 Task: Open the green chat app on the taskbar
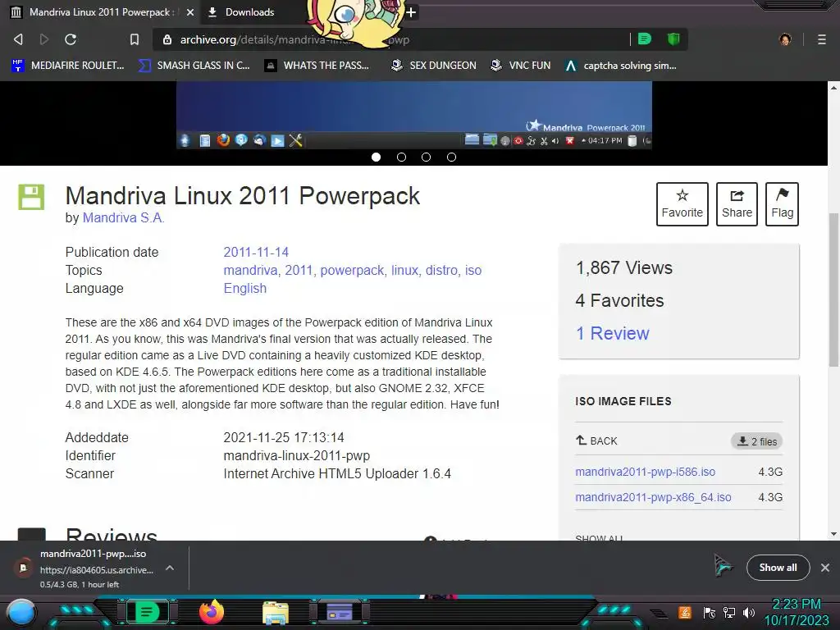148,612
